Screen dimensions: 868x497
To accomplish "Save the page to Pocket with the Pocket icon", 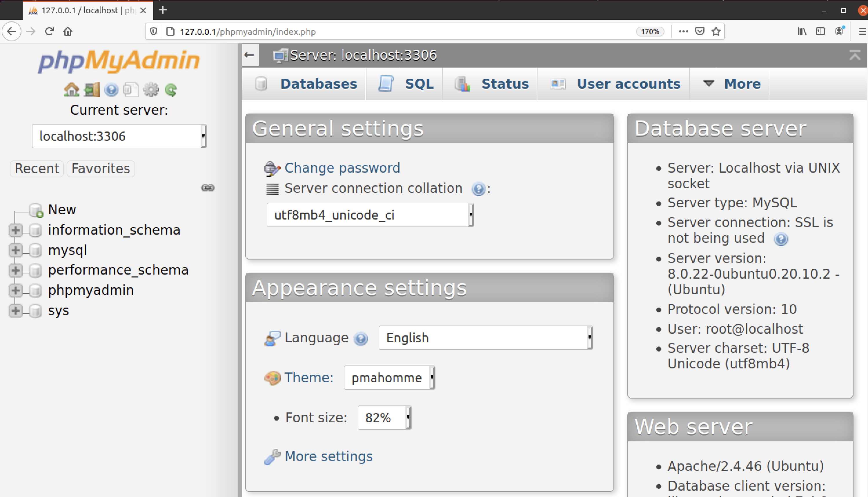I will [700, 31].
